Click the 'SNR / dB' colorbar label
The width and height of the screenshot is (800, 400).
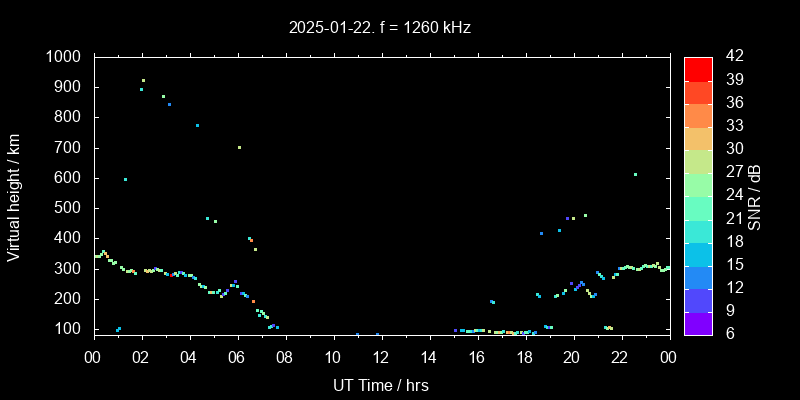755,196
